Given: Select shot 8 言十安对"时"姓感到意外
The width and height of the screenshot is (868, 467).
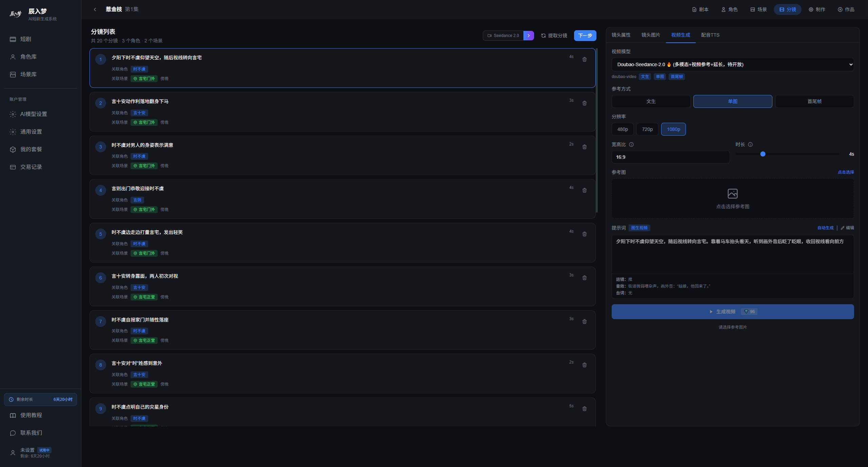Looking at the screenshot, I should pyautogui.click(x=342, y=373).
